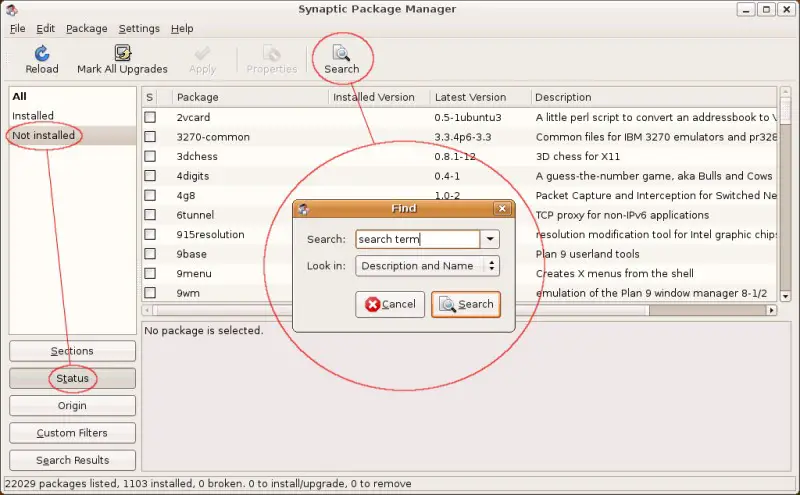The height and width of the screenshot is (495, 800).
Task: Toggle the 4g8 package checkbox
Action: [150, 195]
